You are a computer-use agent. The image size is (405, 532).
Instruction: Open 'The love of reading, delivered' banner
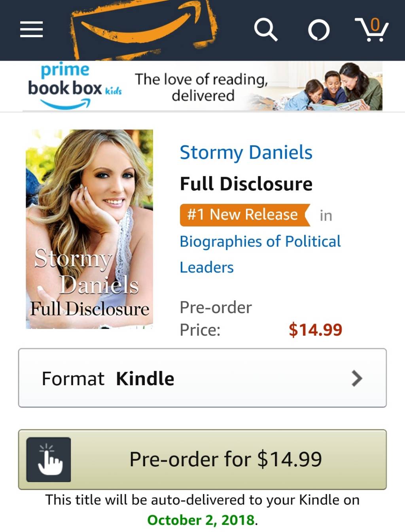202,87
